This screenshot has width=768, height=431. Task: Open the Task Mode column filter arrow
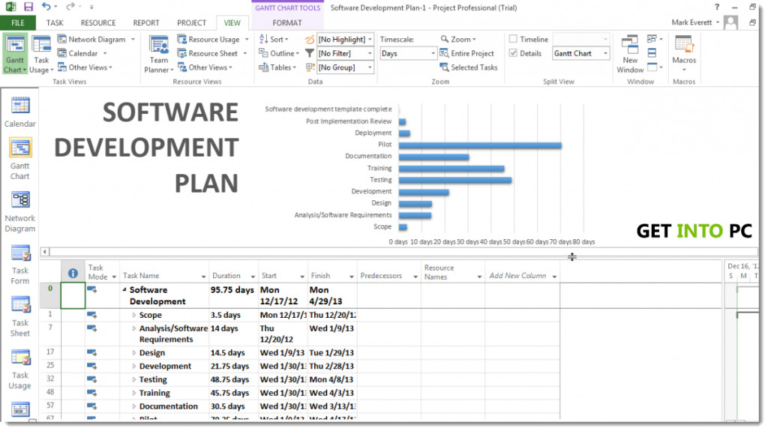point(114,277)
